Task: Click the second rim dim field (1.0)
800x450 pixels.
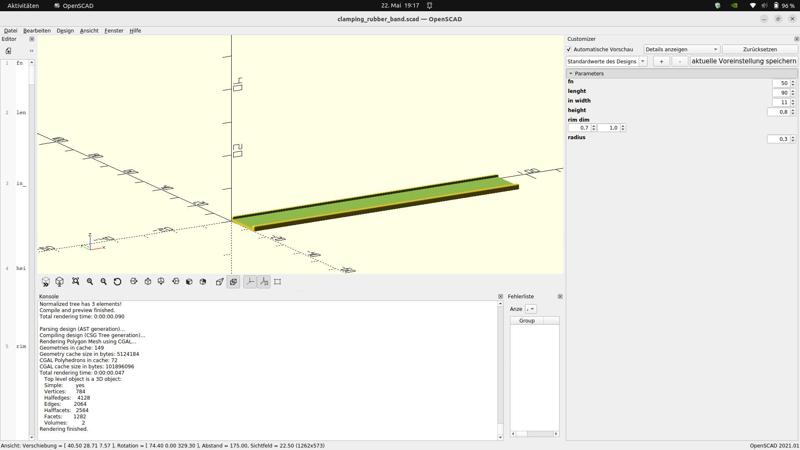Action: [609, 128]
